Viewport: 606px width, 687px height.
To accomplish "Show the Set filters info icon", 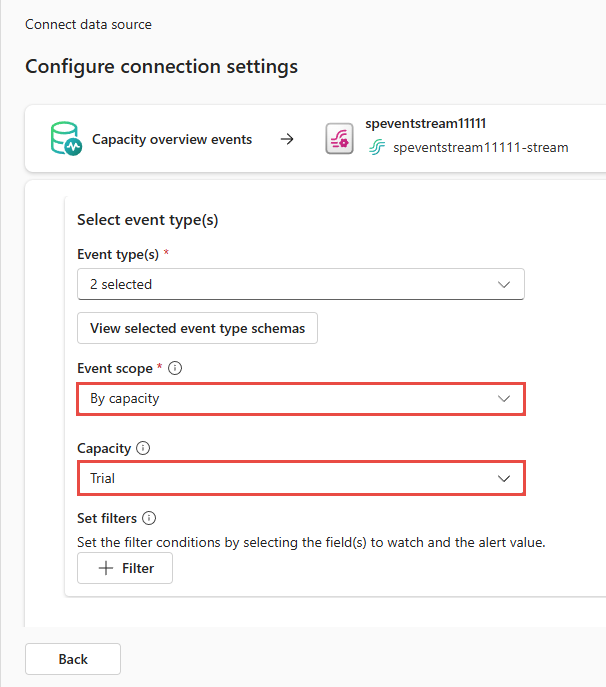I will [149, 518].
